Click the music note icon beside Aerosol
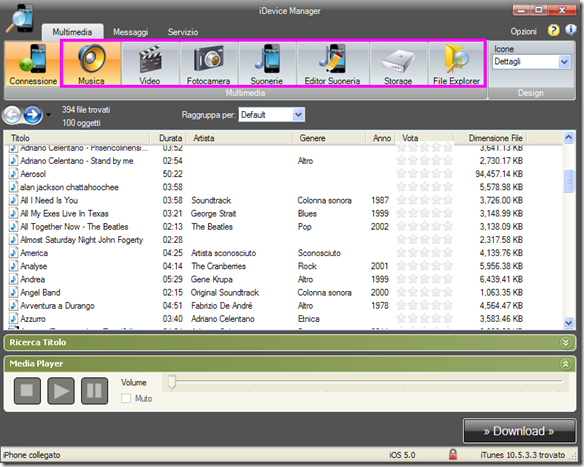The image size is (584, 467). coord(13,174)
